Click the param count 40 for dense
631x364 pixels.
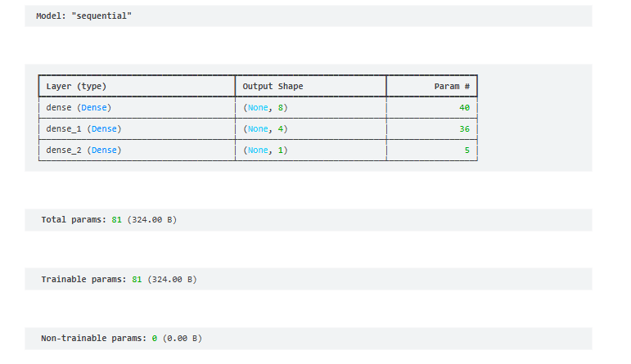pos(464,107)
